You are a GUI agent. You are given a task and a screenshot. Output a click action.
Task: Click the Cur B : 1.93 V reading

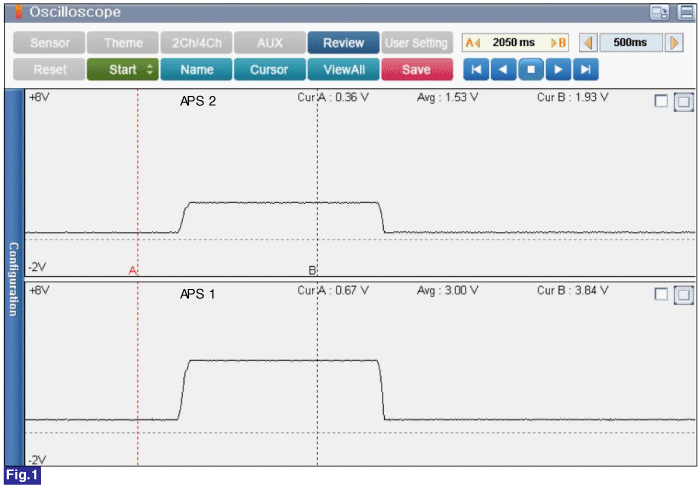(572, 97)
